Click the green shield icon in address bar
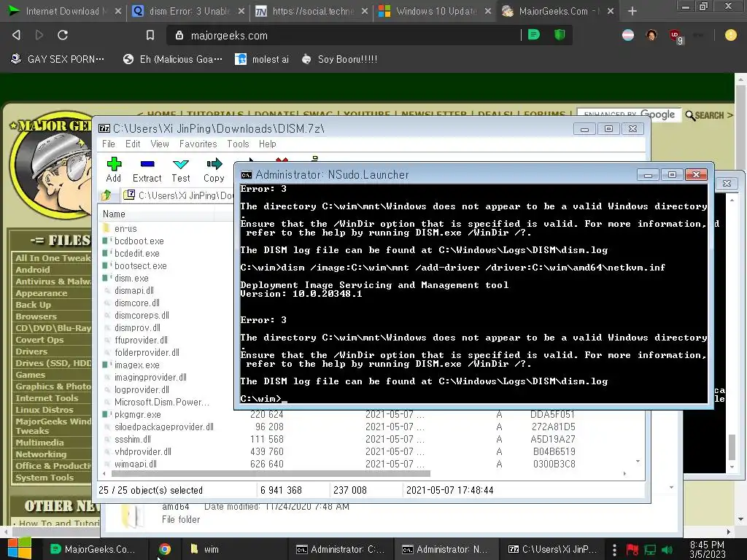This screenshot has width=747, height=560. click(560, 35)
